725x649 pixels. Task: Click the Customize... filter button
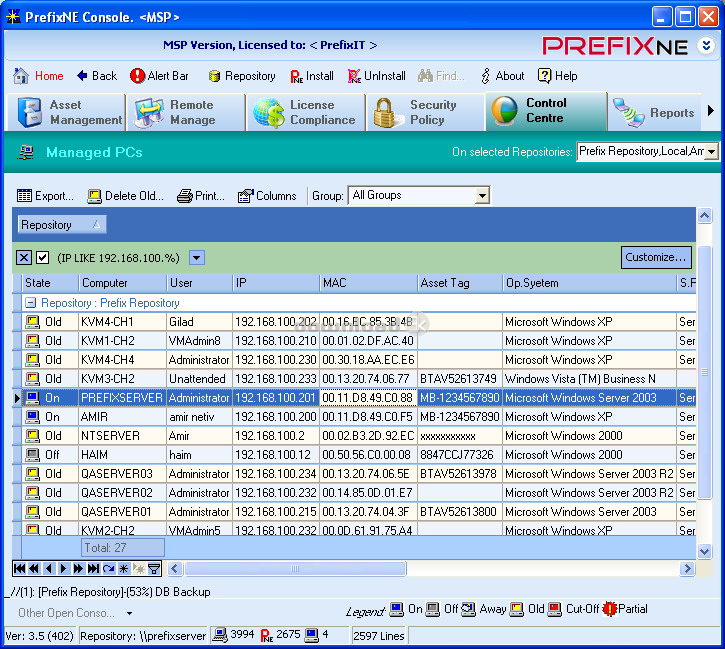click(x=656, y=257)
